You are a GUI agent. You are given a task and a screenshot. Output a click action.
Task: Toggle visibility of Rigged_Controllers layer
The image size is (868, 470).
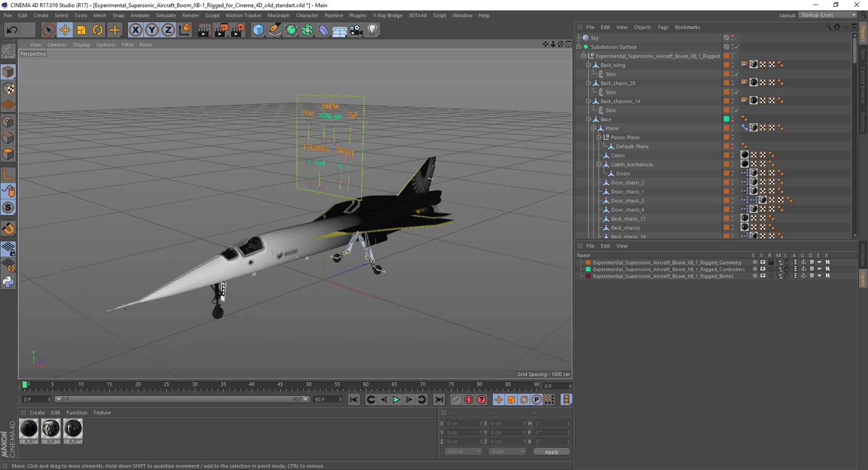point(763,269)
